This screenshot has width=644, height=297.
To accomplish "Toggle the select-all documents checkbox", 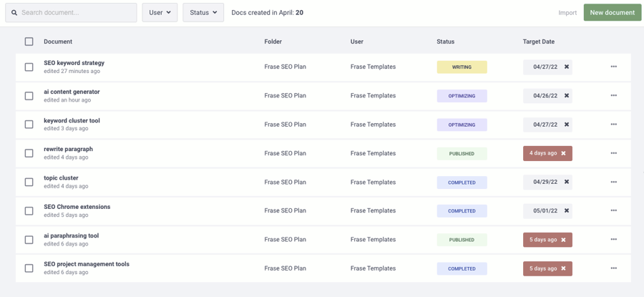I will pos(29,42).
